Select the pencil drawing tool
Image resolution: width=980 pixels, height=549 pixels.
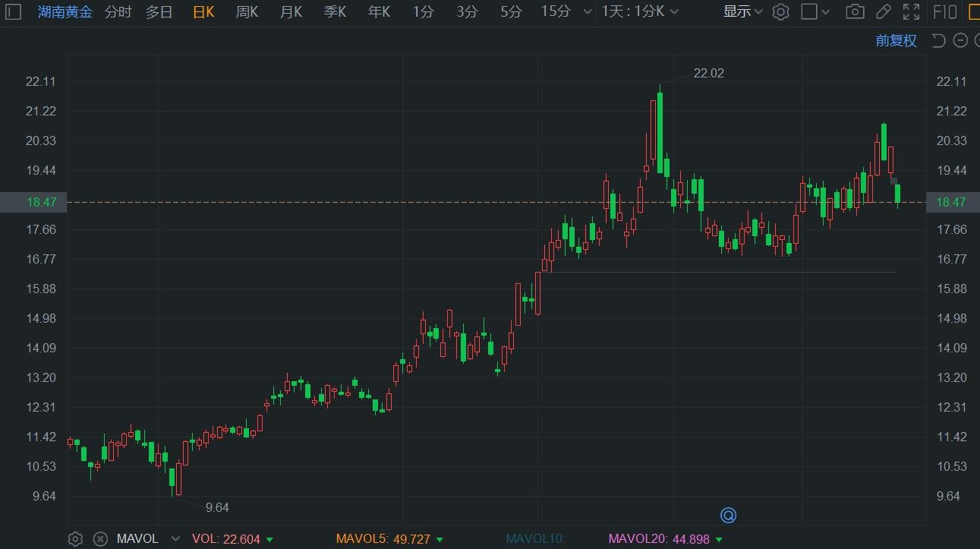(883, 11)
